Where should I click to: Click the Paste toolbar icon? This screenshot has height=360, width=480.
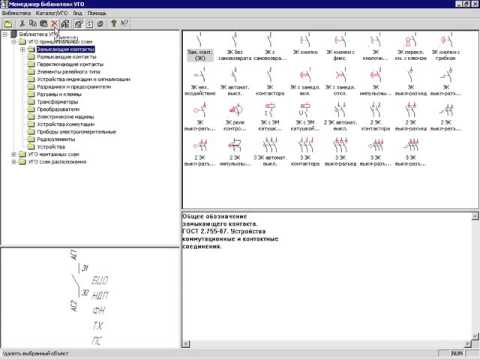[x=43, y=24]
